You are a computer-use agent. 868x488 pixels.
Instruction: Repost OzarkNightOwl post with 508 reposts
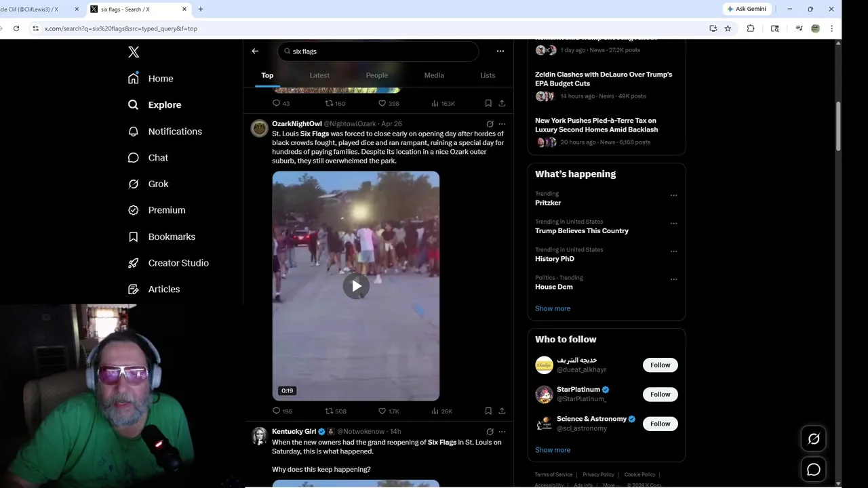coord(335,411)
